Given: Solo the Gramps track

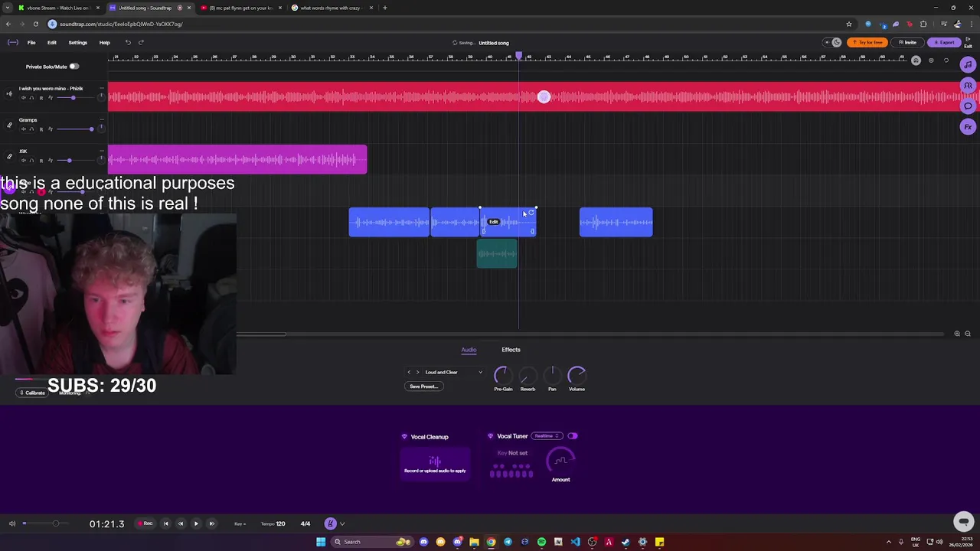Looking at the screenshot, I should (x=31, y=129).
